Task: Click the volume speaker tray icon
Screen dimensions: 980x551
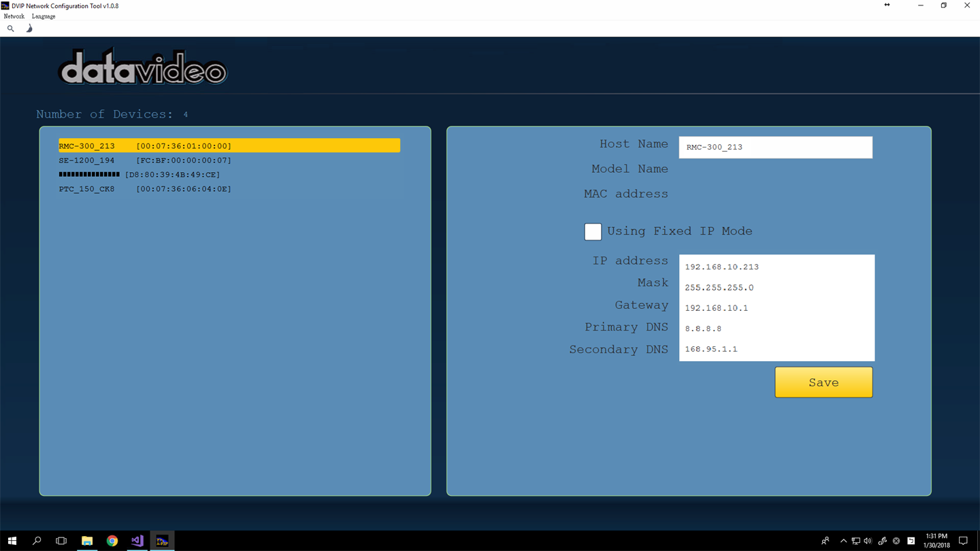Action: coord(868,541)
